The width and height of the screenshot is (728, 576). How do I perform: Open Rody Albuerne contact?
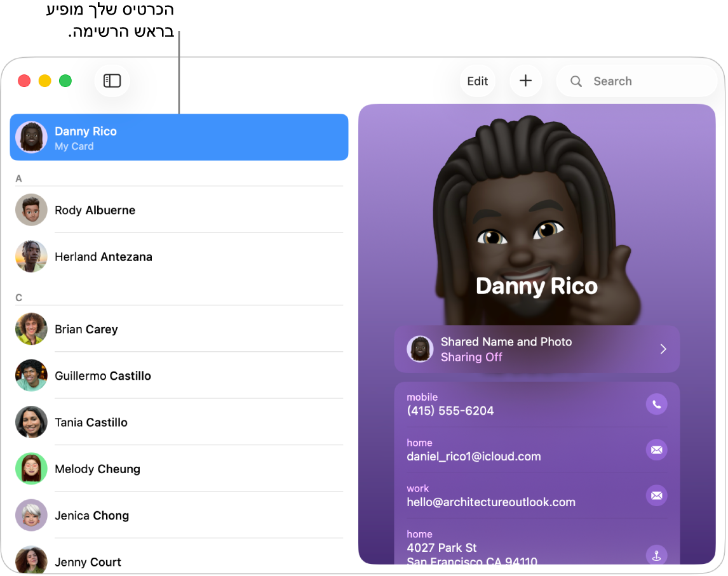[179, 210]
